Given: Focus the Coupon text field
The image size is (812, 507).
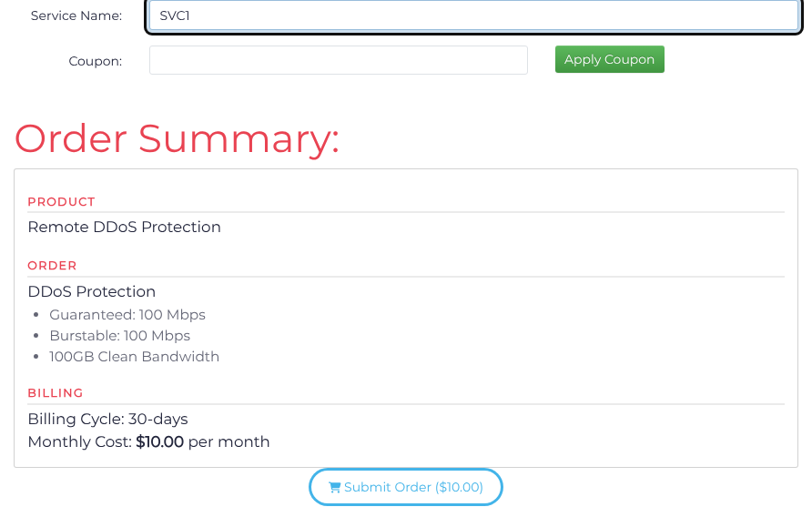Looking at the screenshot, I should point(338,60).
